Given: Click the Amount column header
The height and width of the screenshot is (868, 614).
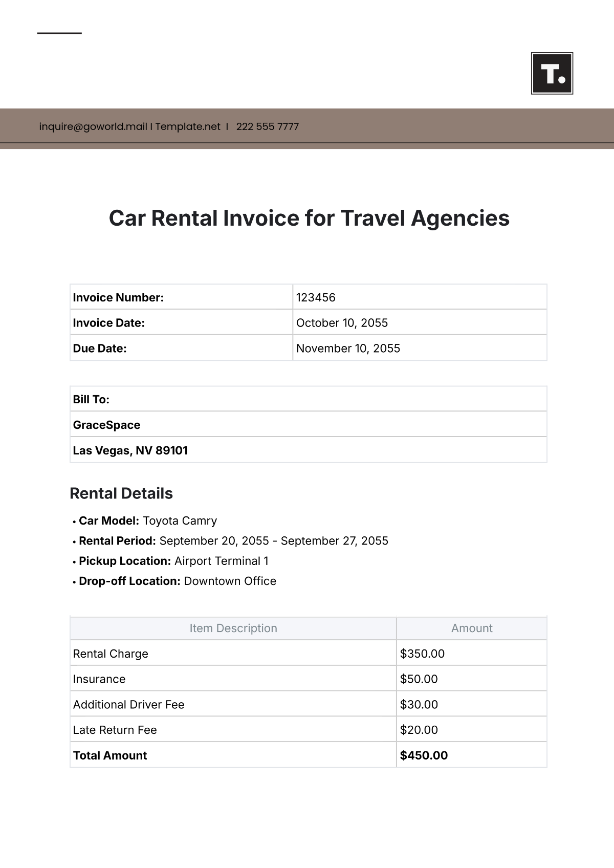Looking at the screenshot, I should [472, 628].
